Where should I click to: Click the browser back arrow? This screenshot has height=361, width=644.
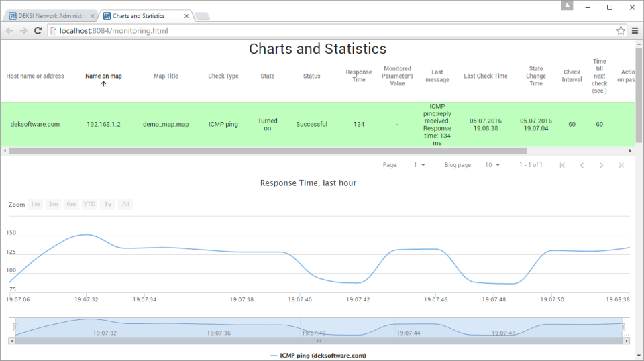coord(9,30)
